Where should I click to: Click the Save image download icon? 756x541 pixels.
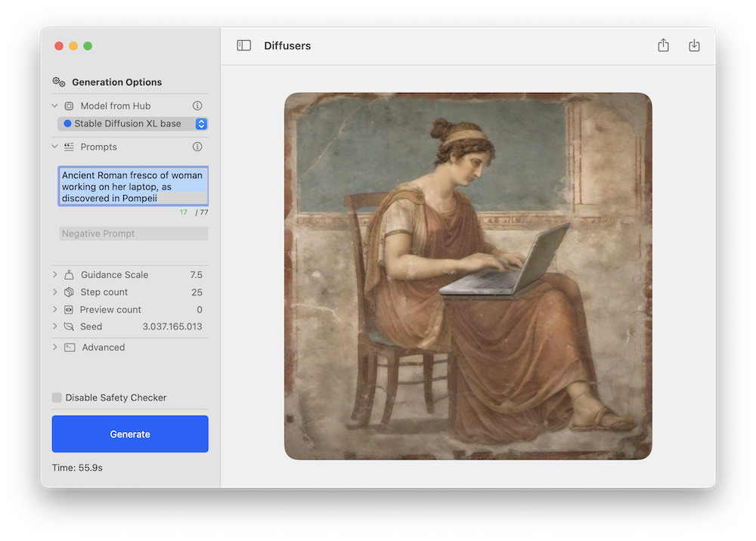694,45
